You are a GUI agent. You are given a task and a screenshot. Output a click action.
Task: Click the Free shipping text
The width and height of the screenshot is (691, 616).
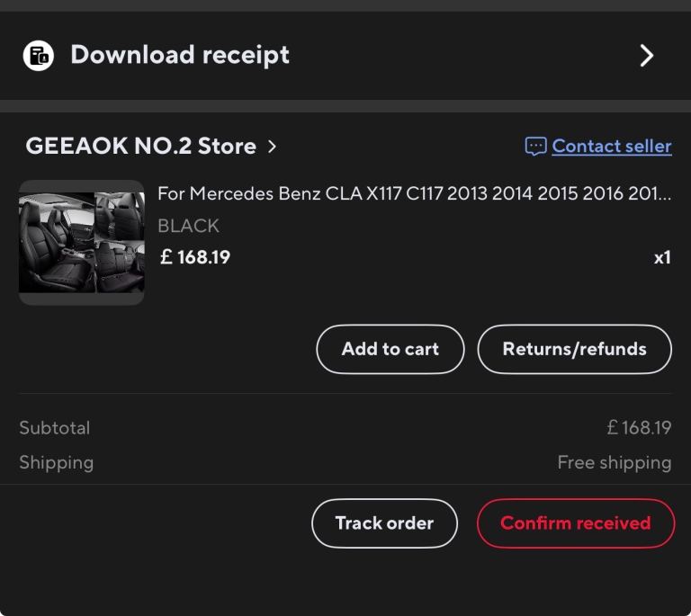click(615, 463)
